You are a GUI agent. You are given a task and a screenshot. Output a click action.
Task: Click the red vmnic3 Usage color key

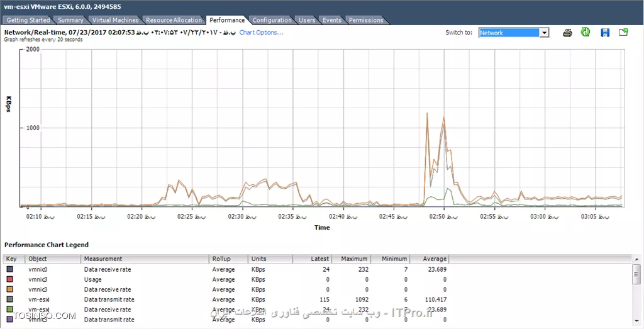pos(10,279)
